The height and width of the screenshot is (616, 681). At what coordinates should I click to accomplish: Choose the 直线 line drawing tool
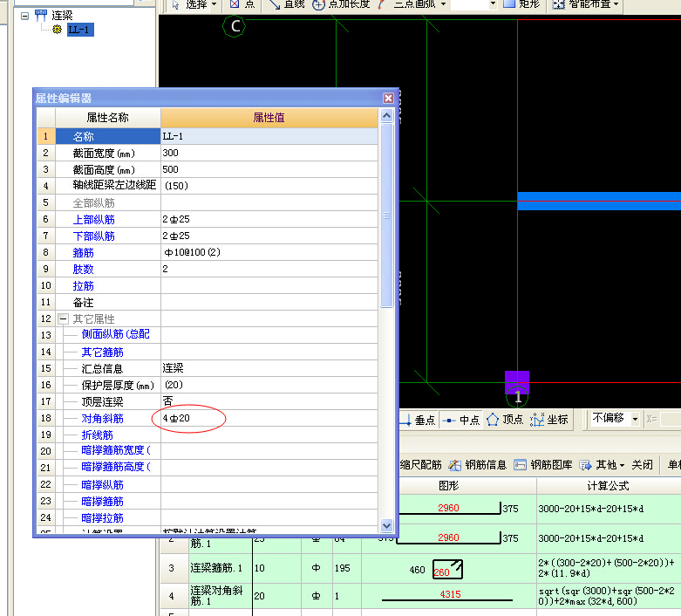(287, 4)
